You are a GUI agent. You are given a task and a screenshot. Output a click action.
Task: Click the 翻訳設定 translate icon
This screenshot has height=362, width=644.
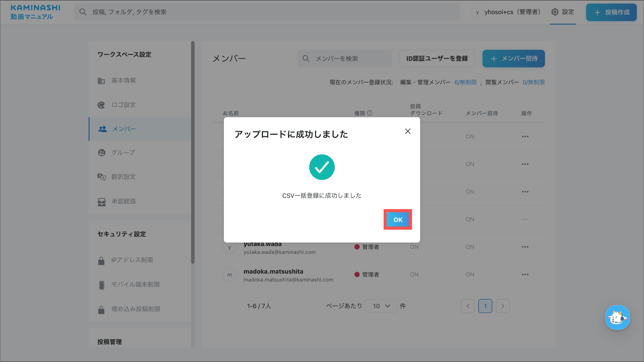click(101, 177)
